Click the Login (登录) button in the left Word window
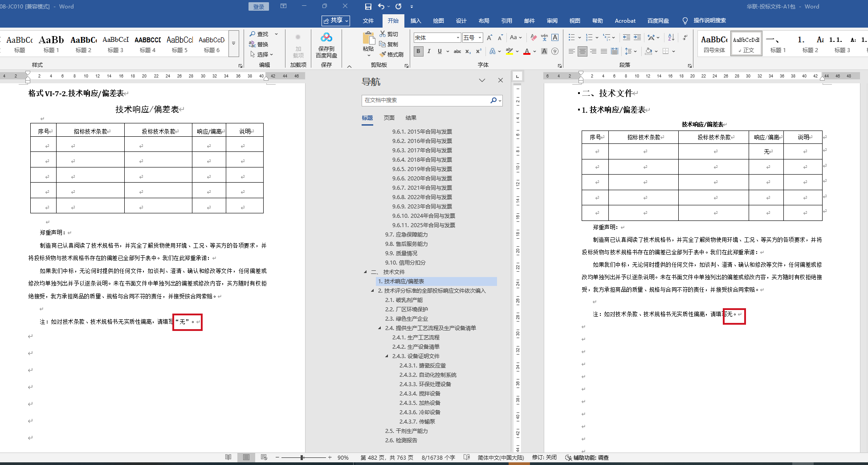868x465 pixels. pos(259,7)
